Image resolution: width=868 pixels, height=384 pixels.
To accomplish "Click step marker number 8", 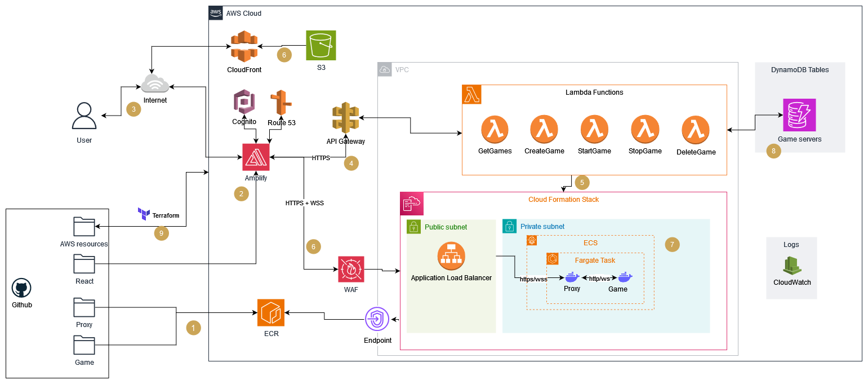I will (773, 151).
